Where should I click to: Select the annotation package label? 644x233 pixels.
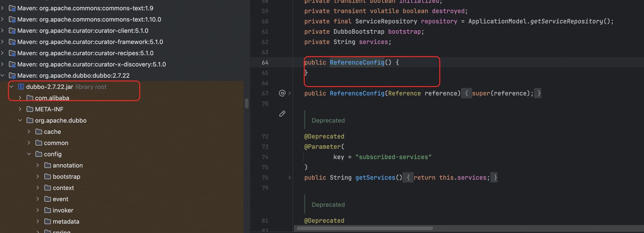point(67,165)
